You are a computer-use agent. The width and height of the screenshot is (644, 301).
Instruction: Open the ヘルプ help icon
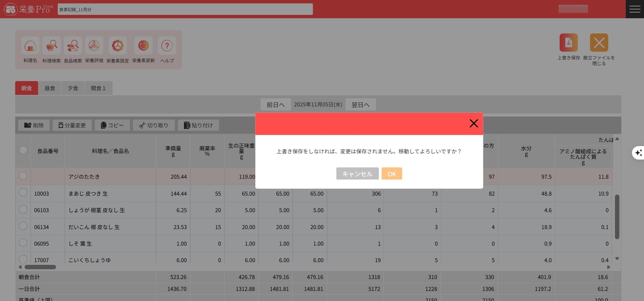pyautogui.click(x=167, y=46)
